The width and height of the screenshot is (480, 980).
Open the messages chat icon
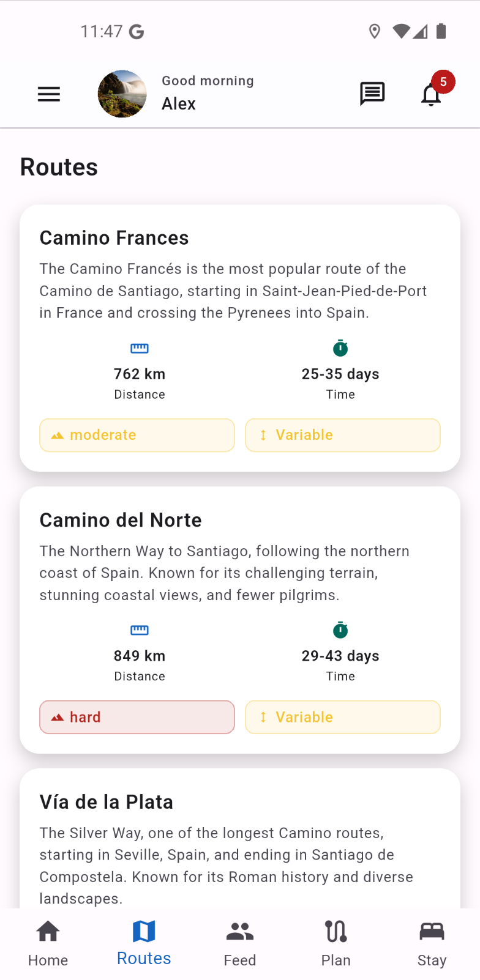[x=372, y=94]
